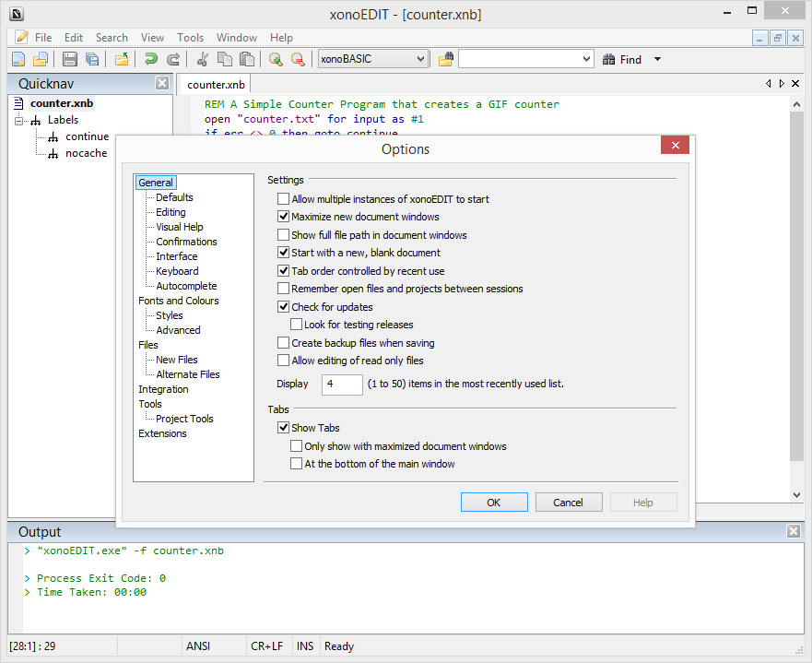The image size is (812, 663).
Task: Collapse the Labels tree node
Action: click(x=18, y=121)
